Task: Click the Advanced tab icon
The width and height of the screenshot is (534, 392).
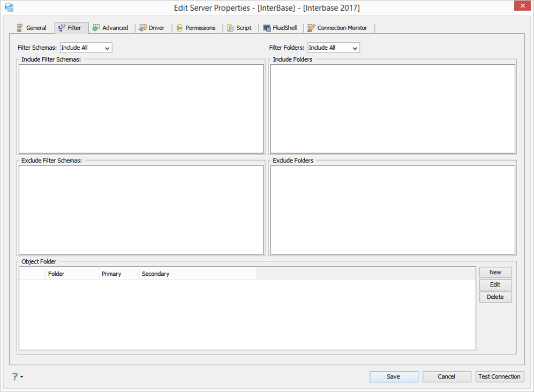Action: (96, 28)
